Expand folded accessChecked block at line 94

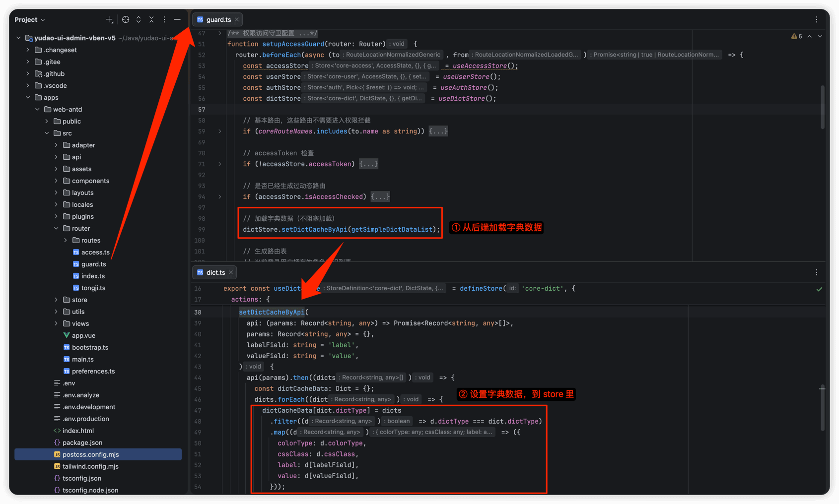tap(220, 197)
